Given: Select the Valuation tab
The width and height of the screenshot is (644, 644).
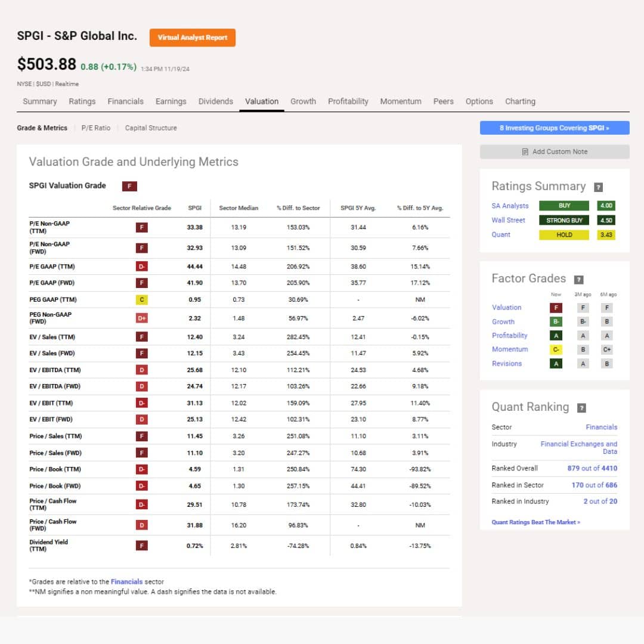Looking at the screenshot, I should [262, 101].
